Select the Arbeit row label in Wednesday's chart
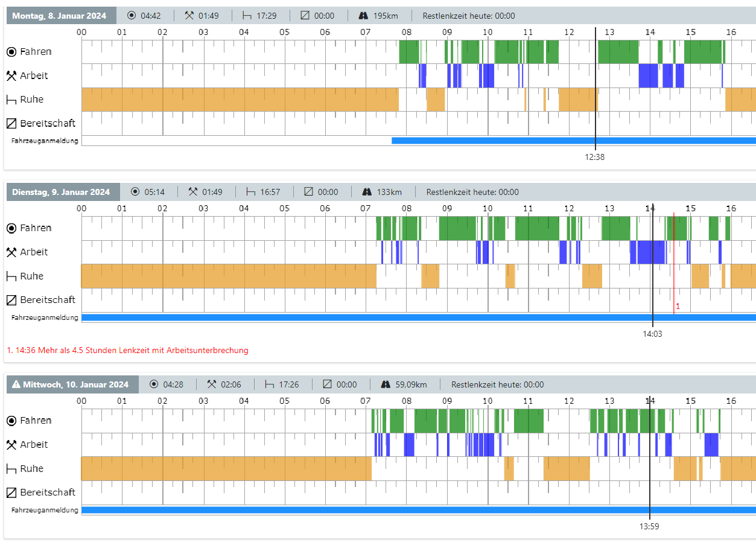Screen dimensions: 756x545 tap(34, 445)
